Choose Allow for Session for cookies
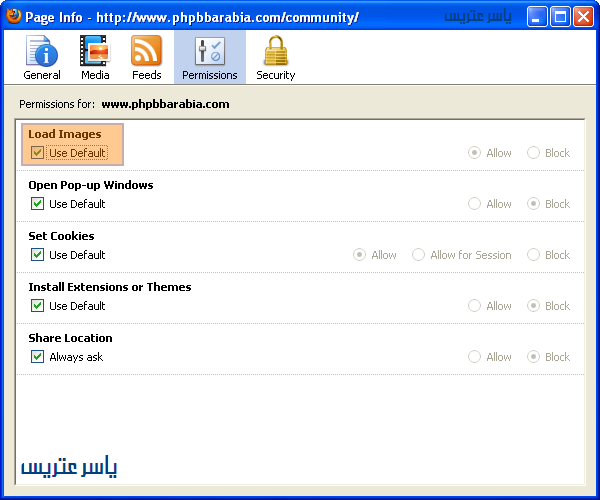The height and width of the screenshot is (500, 600). click(418, 255)
